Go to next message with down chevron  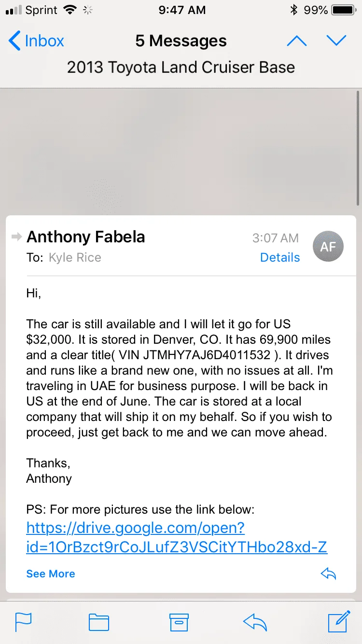tap(336, 41)
